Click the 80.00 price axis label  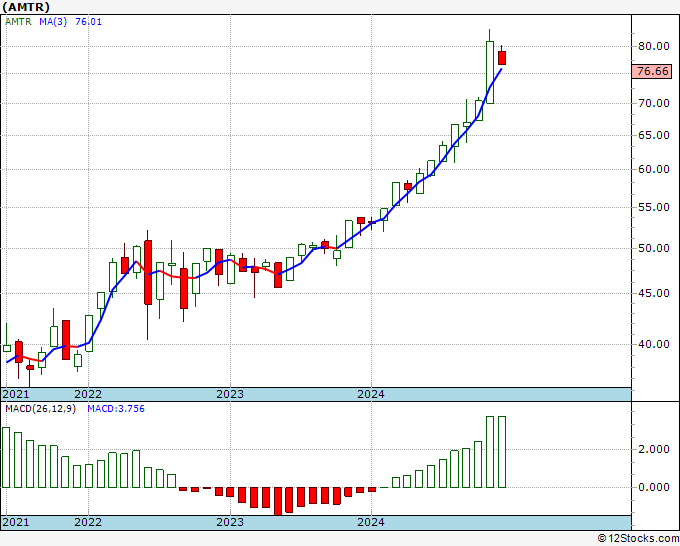click(x=654, y=46)
